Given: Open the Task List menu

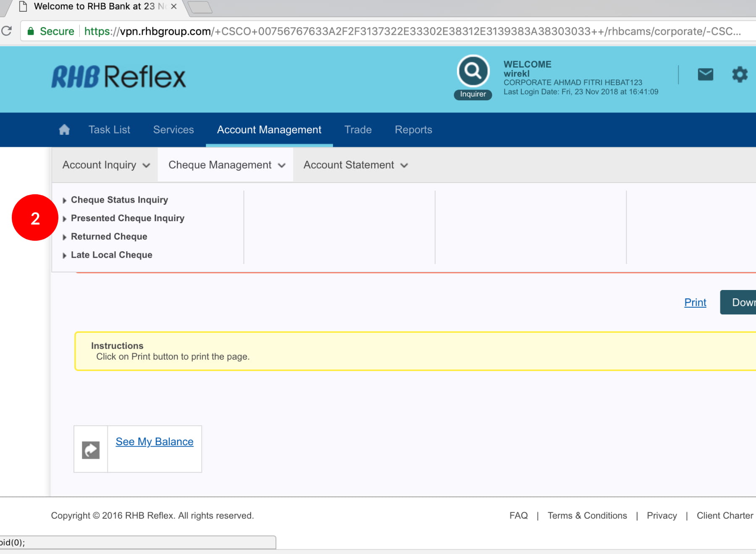Looking at the screenshot, I should [x=109, y=130].
